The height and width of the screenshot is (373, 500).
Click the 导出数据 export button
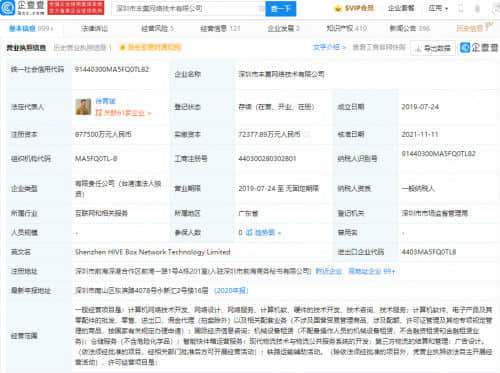click(433, 48)
